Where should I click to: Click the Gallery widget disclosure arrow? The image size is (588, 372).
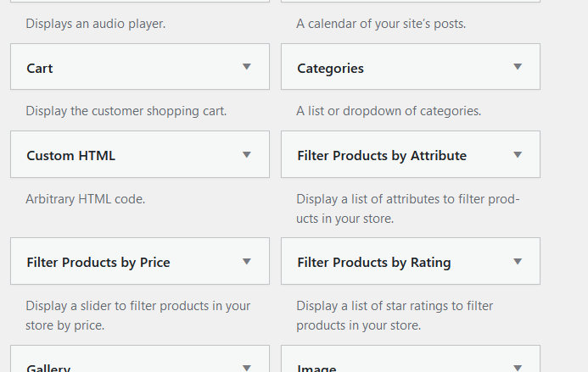[247, 368]
